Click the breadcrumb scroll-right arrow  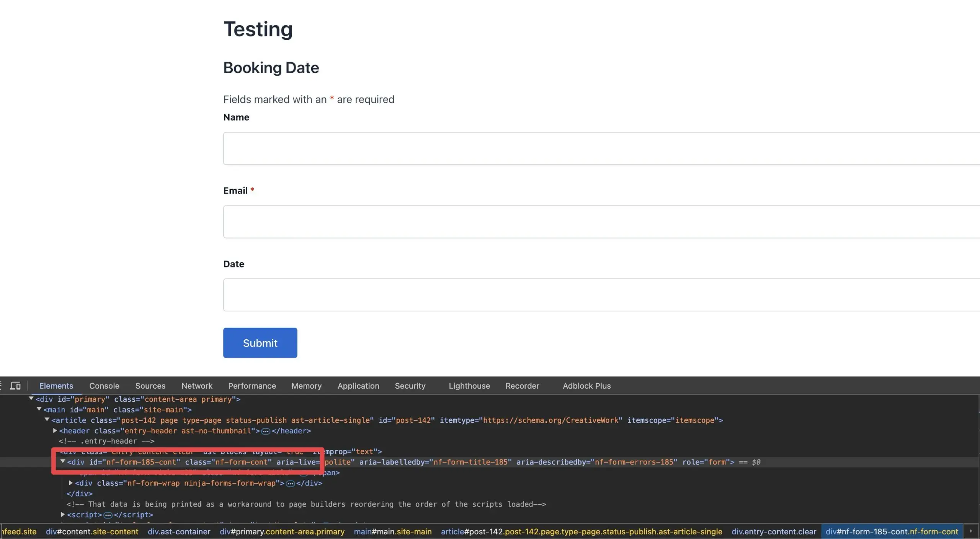point(970,531)
